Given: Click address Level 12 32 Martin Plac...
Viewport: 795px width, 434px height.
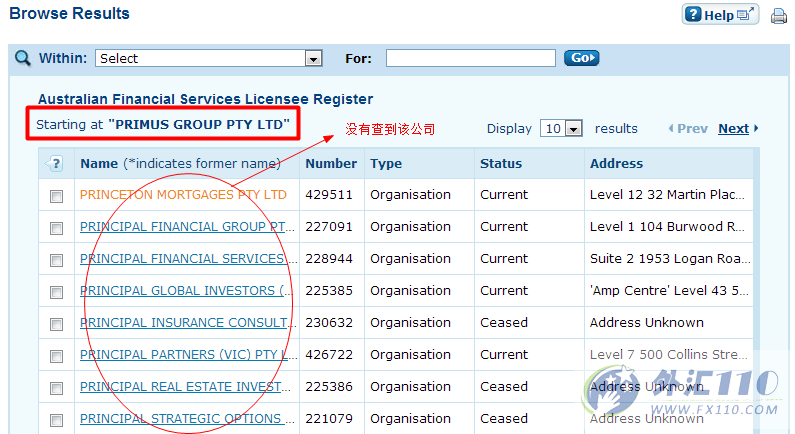Looking at the screenshot, I should 667,195.
